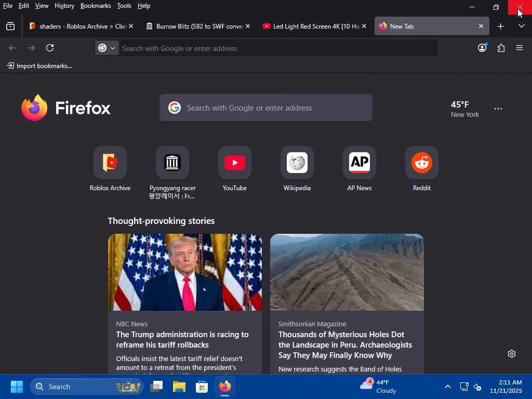The width and height of the screenshot is (532, 399).
Task: Show hidden tray icons chevron
Action: [447, 387]
